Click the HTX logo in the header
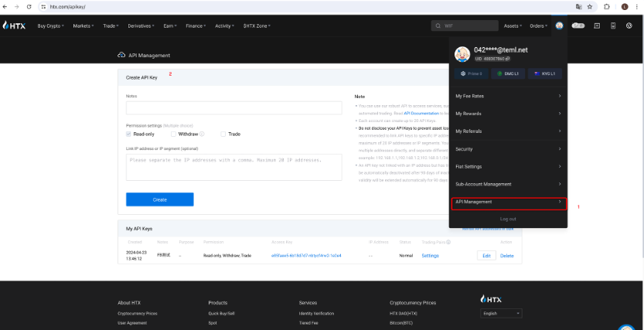This screenshot has width=644, height=330. coord(15,26)
